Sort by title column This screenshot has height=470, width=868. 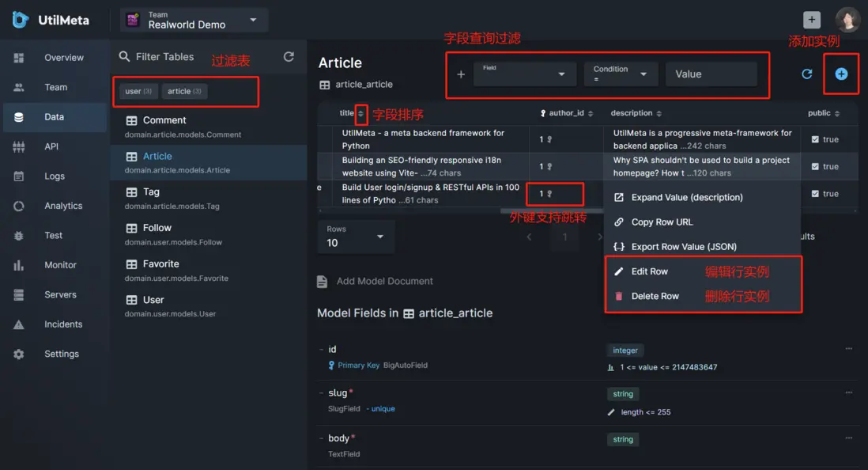[361, 114]
